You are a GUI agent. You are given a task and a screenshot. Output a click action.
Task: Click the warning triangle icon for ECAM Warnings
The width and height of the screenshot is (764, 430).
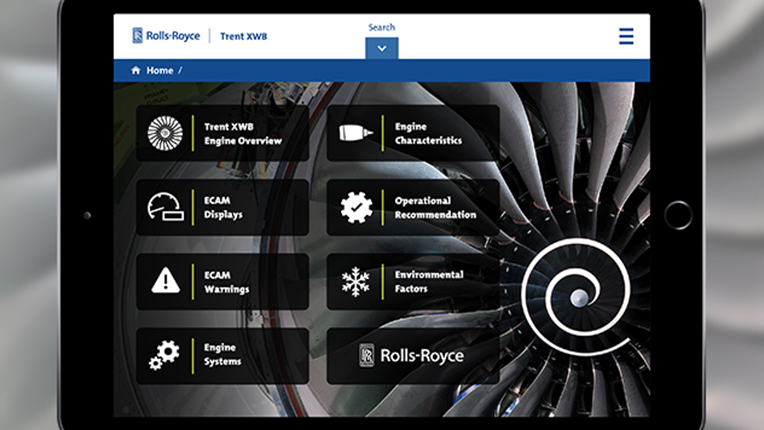[166, 281]
